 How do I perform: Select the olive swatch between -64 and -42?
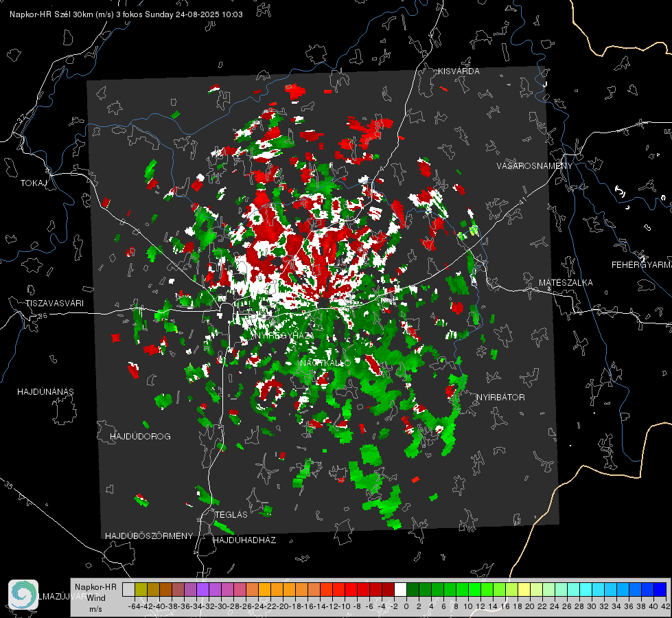pos(141,589)
